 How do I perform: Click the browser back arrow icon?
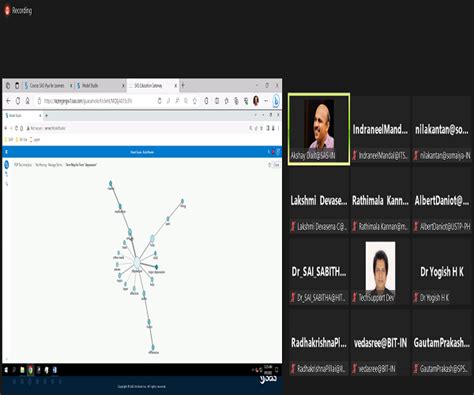point(8,101)
